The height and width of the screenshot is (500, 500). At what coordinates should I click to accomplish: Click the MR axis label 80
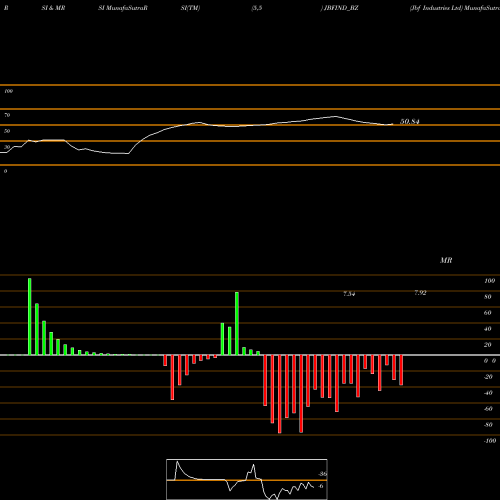tap(488, 297)
